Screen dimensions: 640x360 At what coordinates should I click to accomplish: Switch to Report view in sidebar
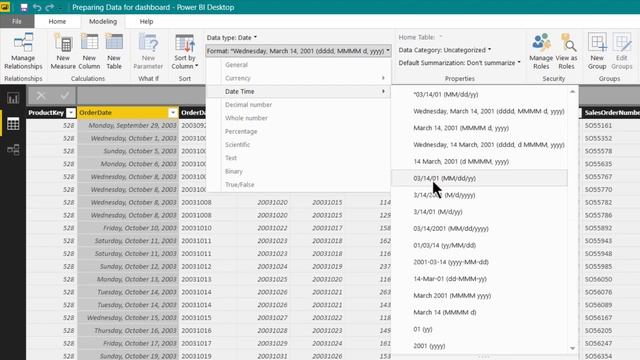point(13,98)
